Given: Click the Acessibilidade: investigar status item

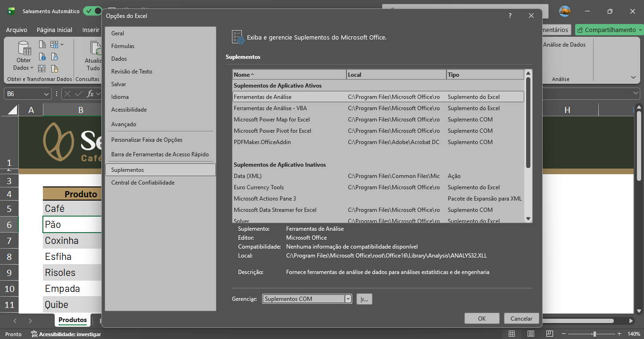Looking at the screenshot, I should pos(66,334).
